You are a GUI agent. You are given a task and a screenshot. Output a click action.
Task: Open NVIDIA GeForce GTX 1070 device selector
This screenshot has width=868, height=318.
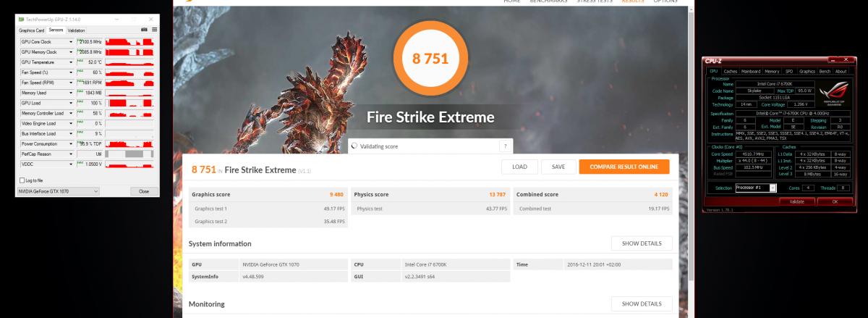[x=58, y=191]
